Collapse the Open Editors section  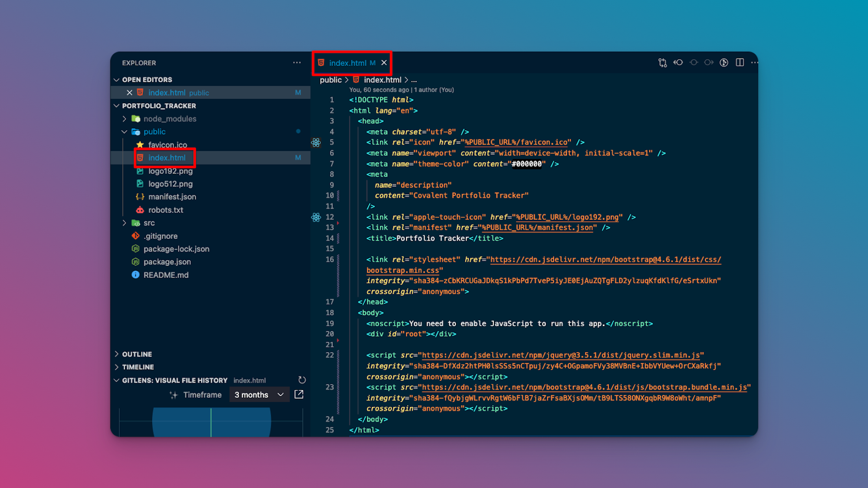[x=116, y=79]
